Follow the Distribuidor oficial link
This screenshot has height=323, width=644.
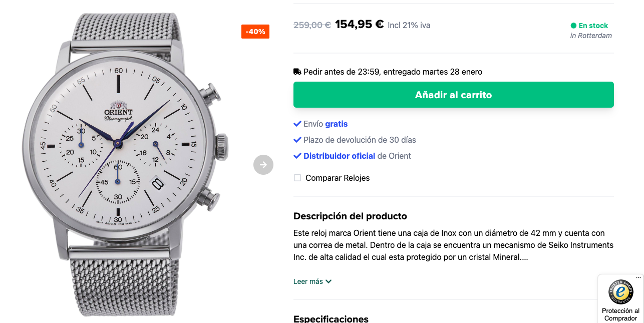pos(339,156)
